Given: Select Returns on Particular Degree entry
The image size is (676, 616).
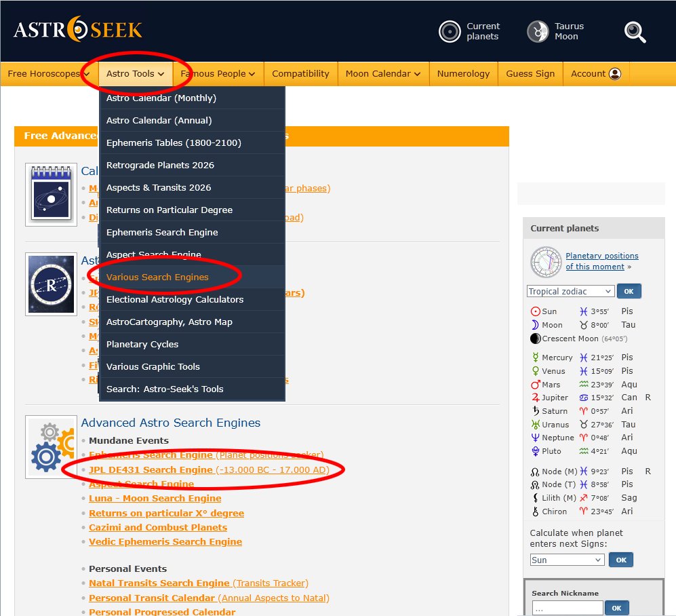Looking at the screenshot, I should pos(192,210).
